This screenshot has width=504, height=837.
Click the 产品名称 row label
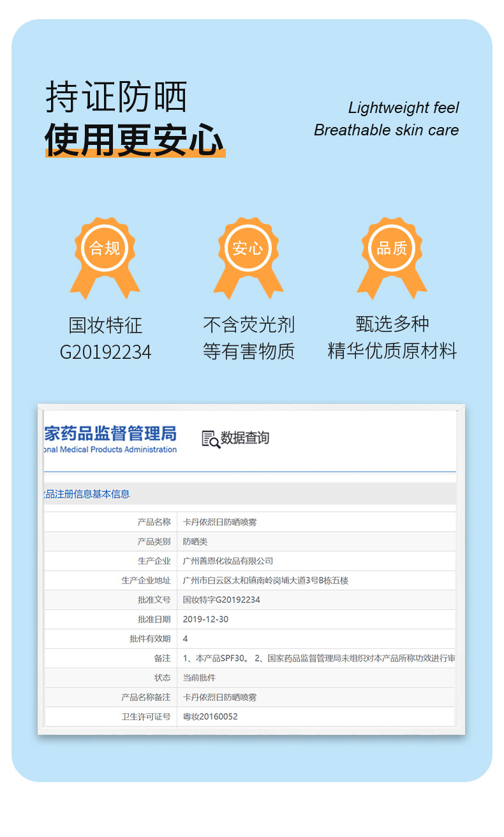pos(154,522)
